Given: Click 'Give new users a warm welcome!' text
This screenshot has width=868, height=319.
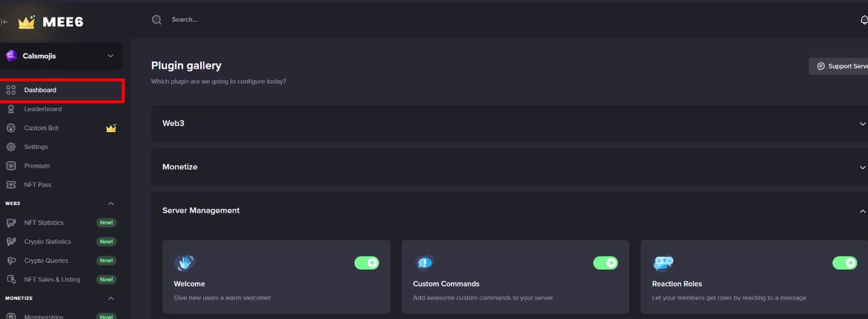Looking at the screenshot, I should (x=222, y=298).
